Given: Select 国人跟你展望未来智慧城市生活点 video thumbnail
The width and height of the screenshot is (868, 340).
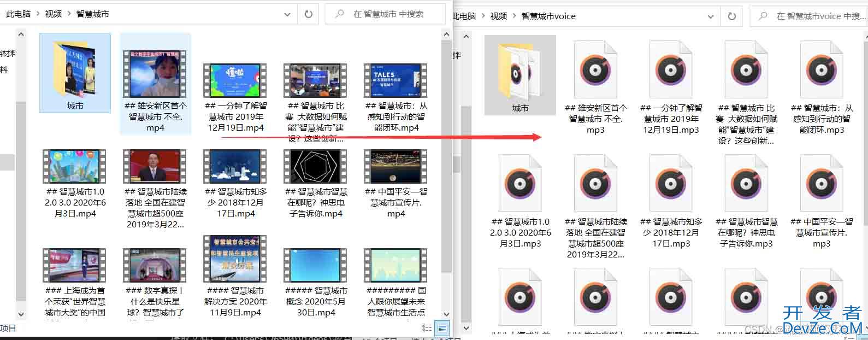Looking at the screenshot, I should (x=396, y=265).
